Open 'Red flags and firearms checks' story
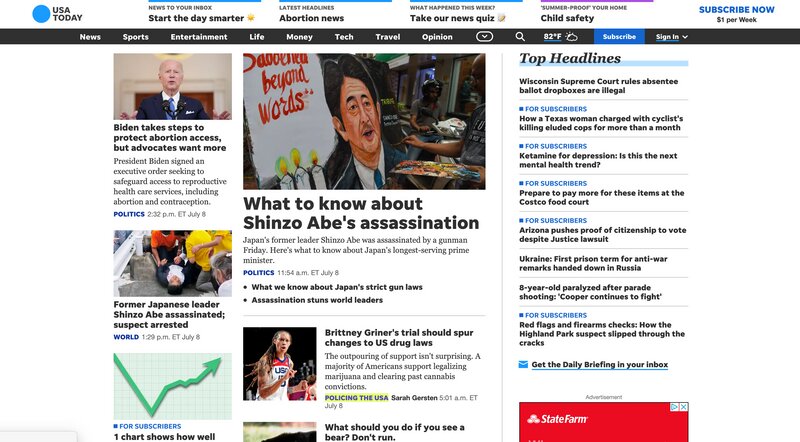Viewport: 800px width, 442px height. pyautogui.click(x=602, y=334)
